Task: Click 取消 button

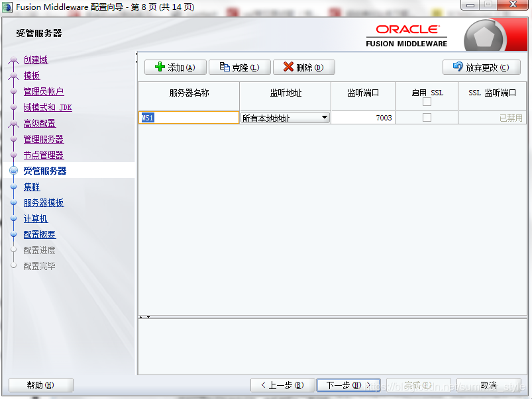Action: pyautogui.click(x=488, y=385)
